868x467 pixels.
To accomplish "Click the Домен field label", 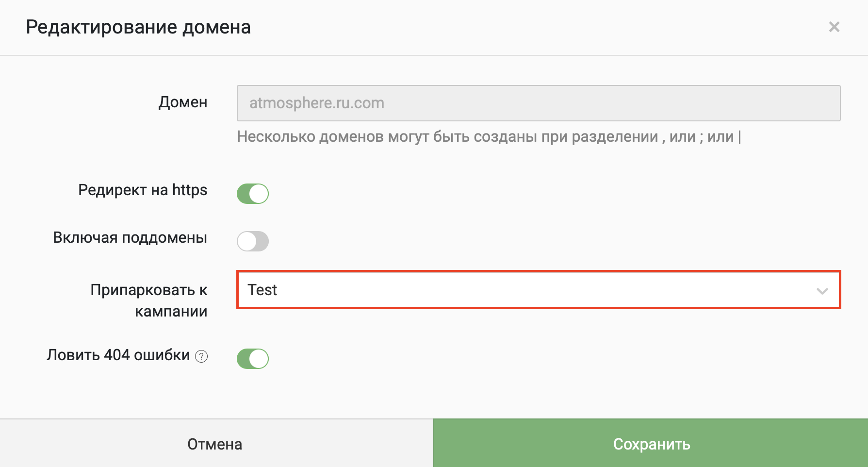I will (x=183, y=102).
